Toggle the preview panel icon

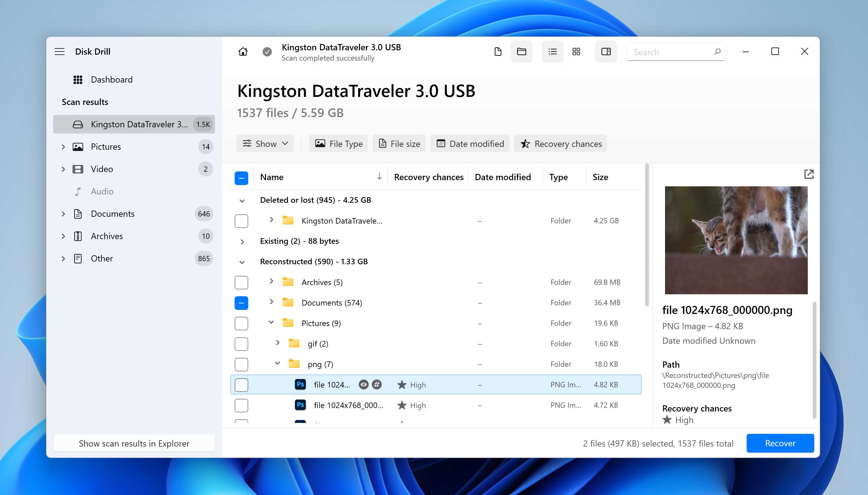pos(606,52)
